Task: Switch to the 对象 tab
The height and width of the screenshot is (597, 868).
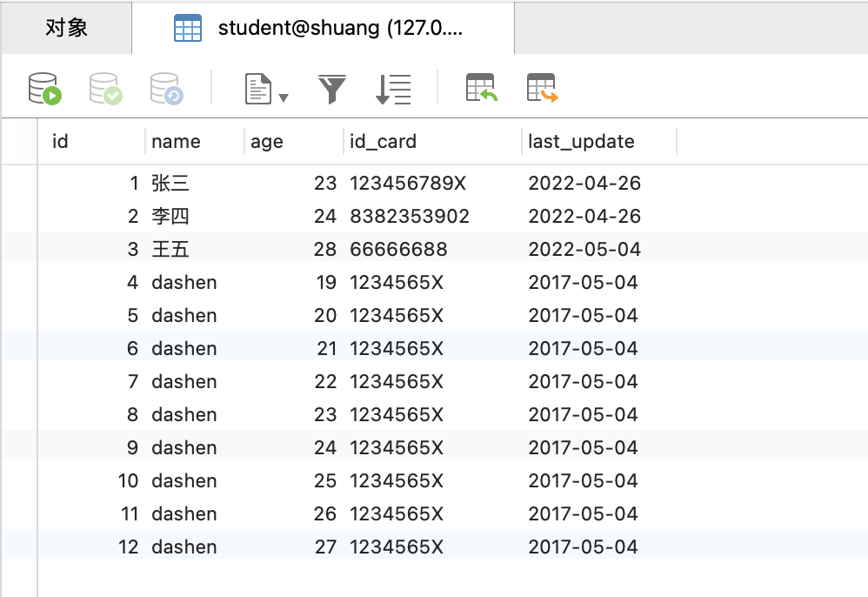Action: pos(66,28)
